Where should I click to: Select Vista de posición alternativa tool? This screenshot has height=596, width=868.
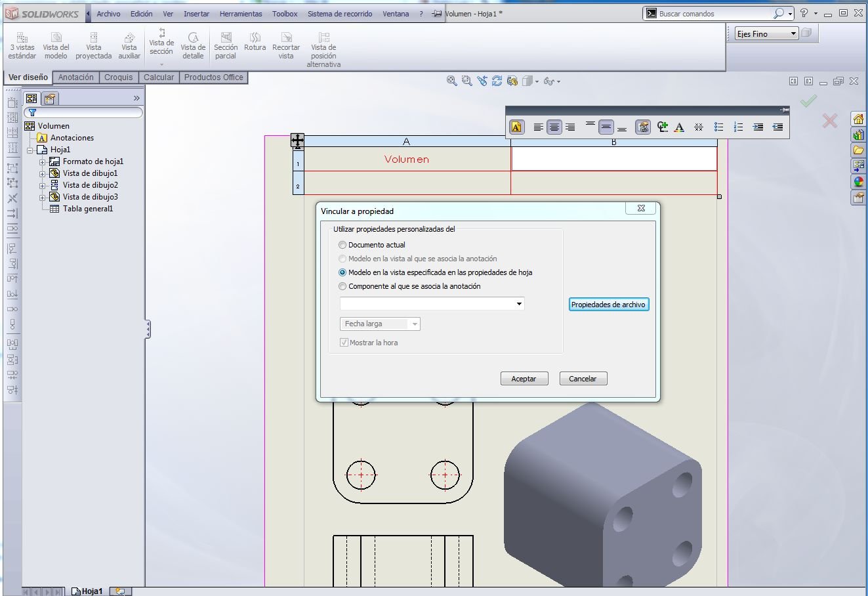pyautogui.click(x=323, y=51)
